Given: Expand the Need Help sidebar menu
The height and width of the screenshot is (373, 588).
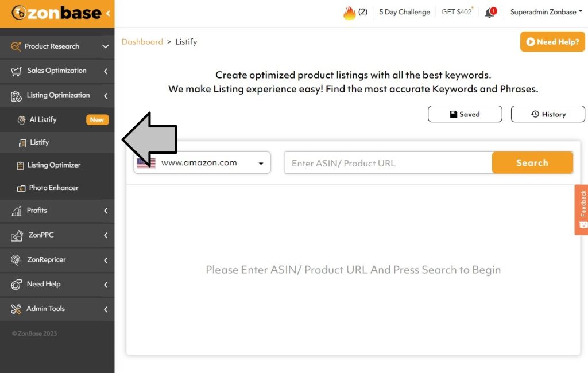Looking at the screenshot, I should pos(106,285).
